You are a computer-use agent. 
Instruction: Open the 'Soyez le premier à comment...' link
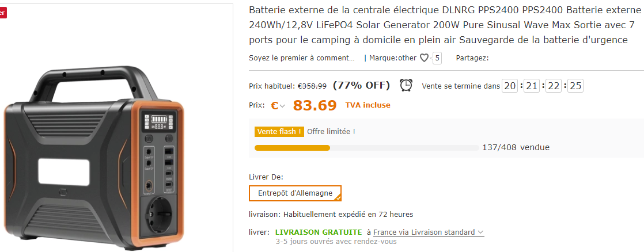[x=302, y=58]
